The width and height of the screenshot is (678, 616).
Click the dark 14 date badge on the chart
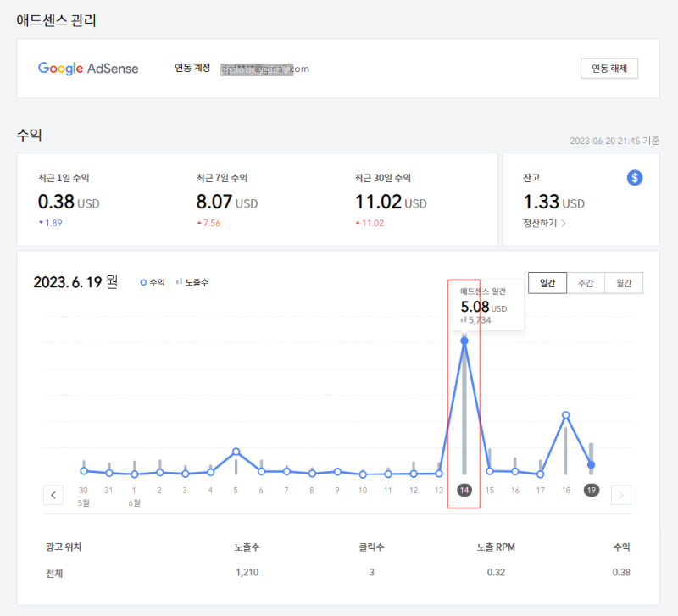coord(463,489)
